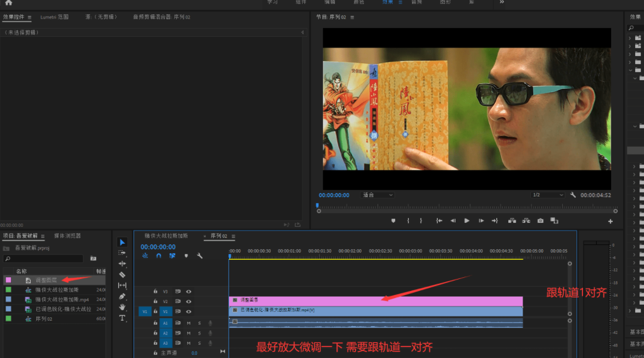Toggle V2 track visibility eye

point(188,301)
